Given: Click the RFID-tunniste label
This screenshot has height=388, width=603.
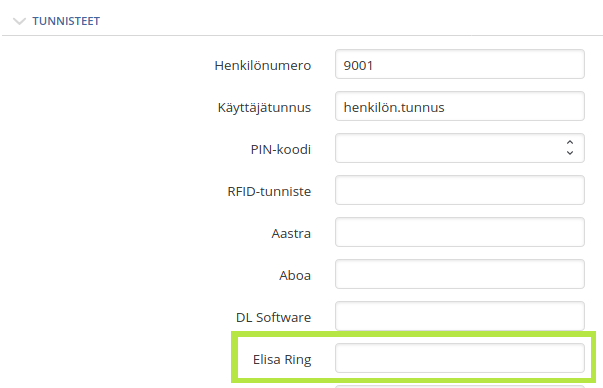Looking at the screenshot, I should click(x=269, y=191).
